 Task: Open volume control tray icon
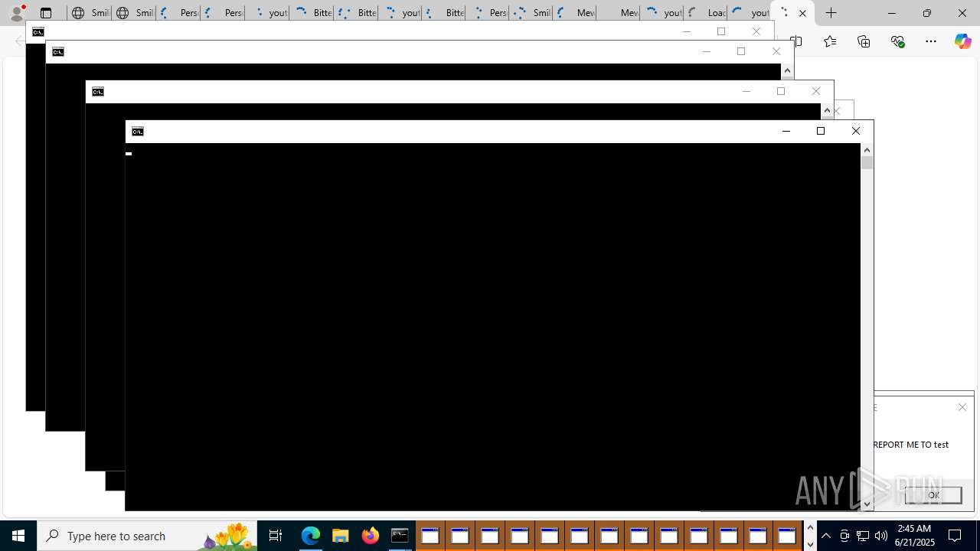[x=881, y=536]
